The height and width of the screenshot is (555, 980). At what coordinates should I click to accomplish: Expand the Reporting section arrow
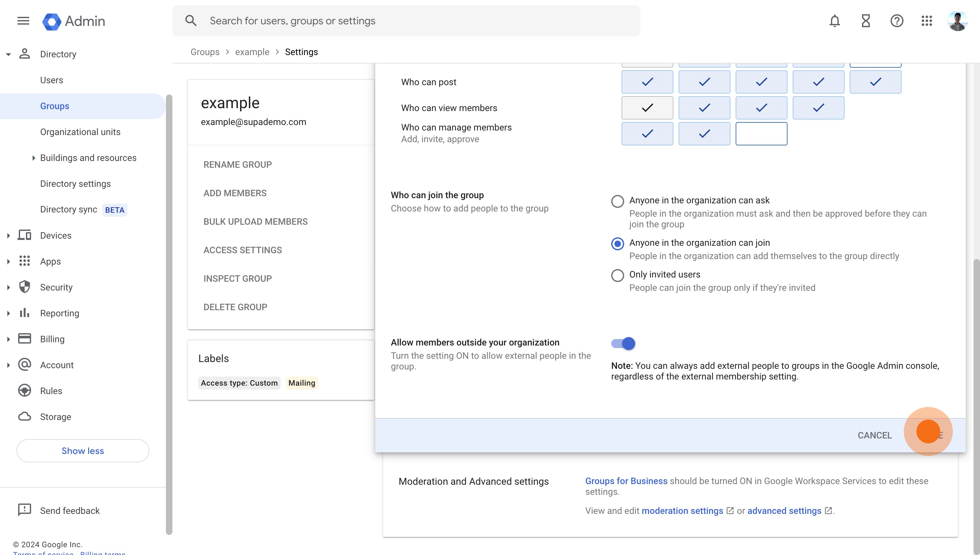[8, 313]
